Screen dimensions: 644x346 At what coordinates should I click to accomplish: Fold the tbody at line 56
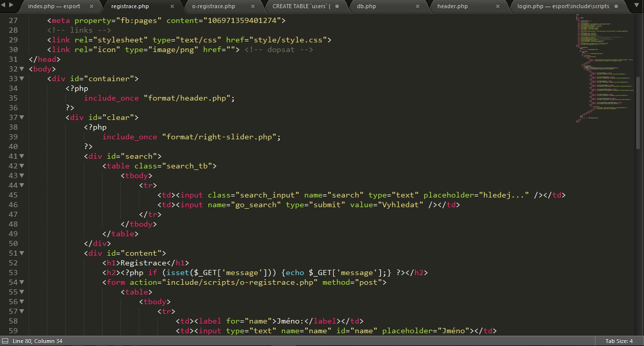[x=21, y=302]
